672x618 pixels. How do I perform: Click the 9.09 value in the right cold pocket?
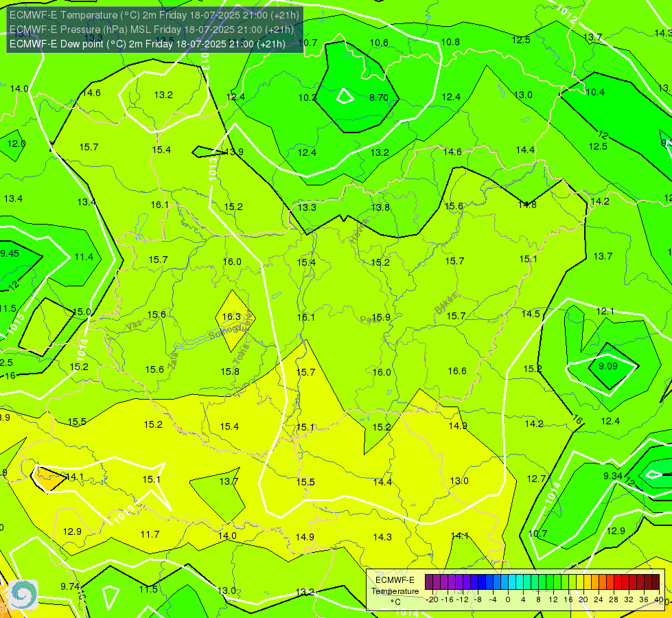click(x=608, y=366)
